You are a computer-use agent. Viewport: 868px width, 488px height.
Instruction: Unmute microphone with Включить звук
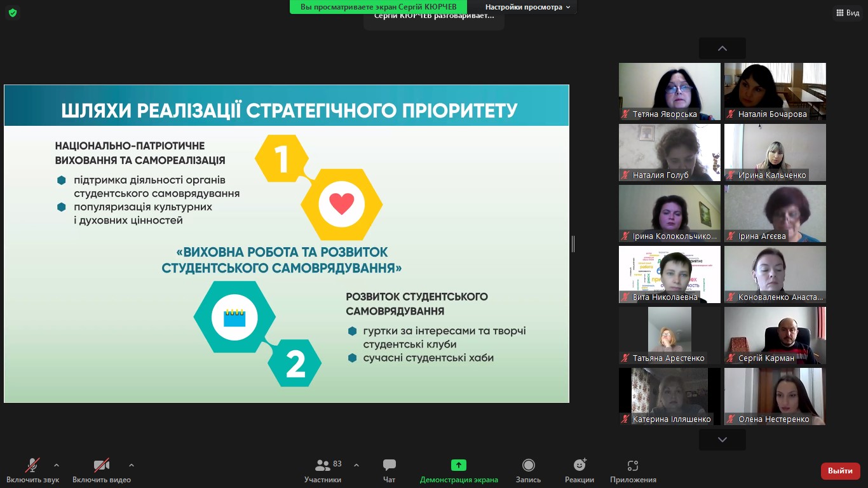click(x=33, y=471)
